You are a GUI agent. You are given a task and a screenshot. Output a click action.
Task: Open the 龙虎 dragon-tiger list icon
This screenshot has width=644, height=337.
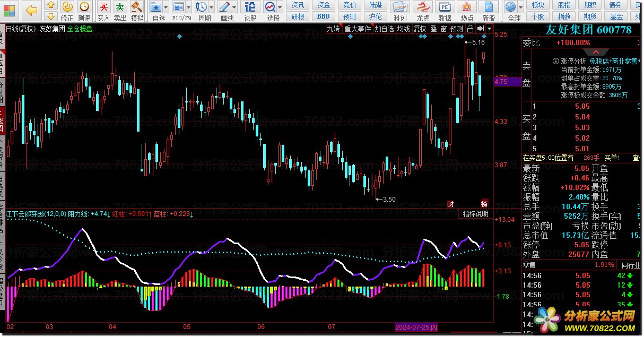tap(423, 11)
